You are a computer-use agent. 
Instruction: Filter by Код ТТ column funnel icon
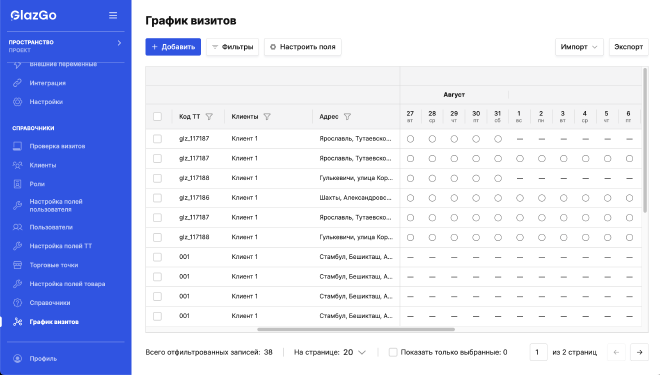(x=209, y=117)
